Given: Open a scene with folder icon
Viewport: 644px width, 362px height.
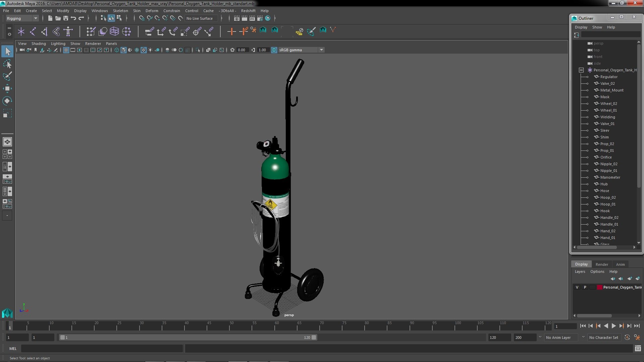Looking at the screenshot, I should click(58, 18).
